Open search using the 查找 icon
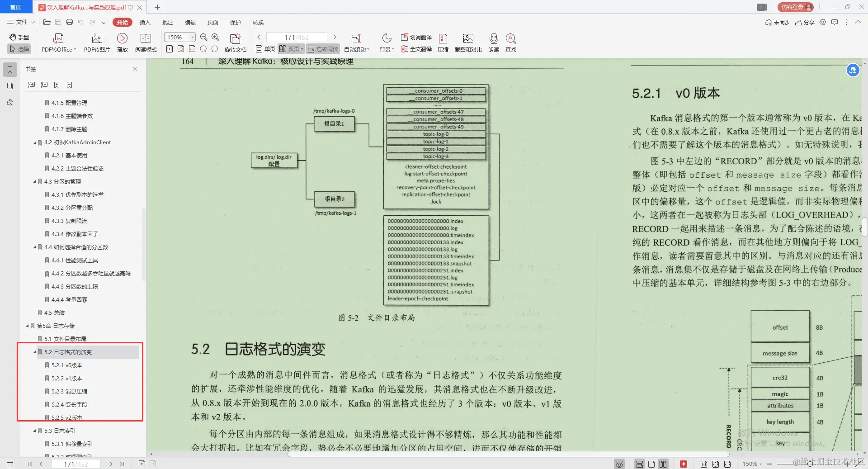The width and height of the screenshot is (868, 469). tap(510, 43)
